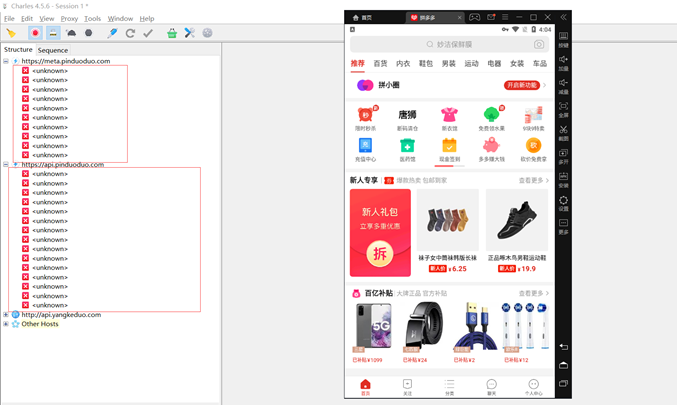
Task: Open the File menu
Action: (9, 19)
